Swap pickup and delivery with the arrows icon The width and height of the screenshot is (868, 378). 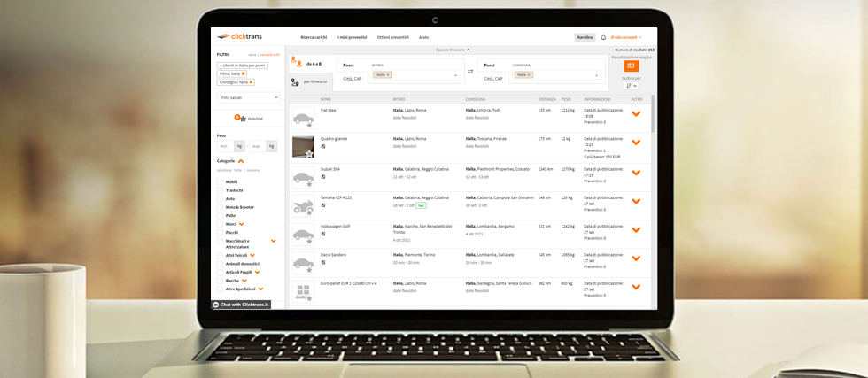[x=470, y=72]
